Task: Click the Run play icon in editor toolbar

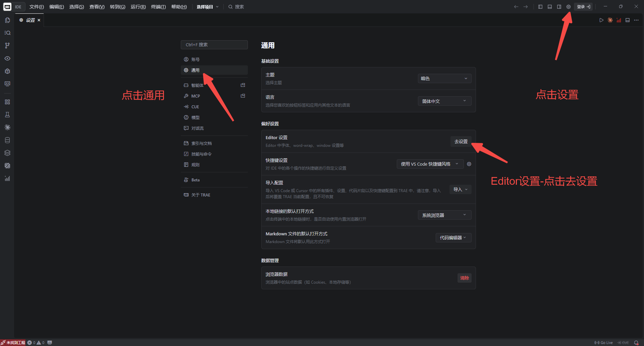Action: coord(601,20)
